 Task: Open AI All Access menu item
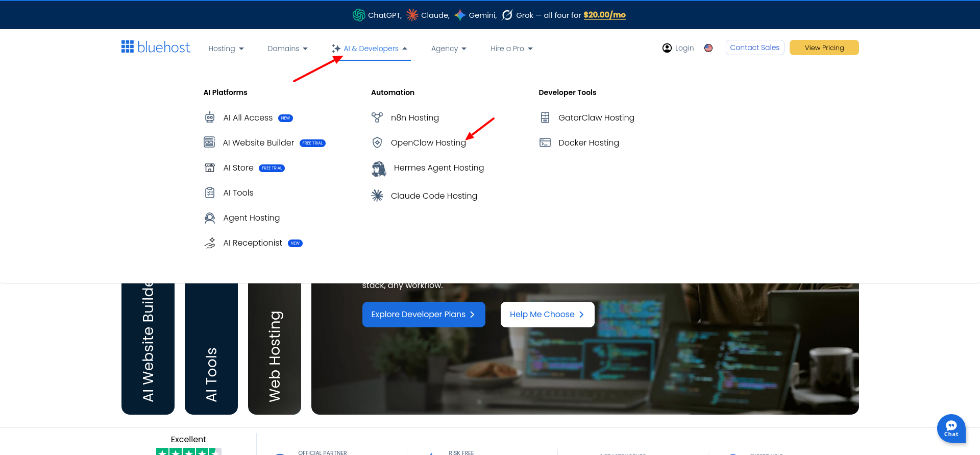[x=248, y=118]
